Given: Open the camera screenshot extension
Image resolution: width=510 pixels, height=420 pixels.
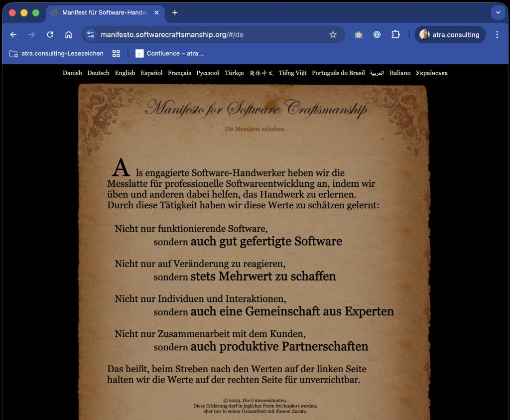Looking at the screenshot, I should (x=358, y=34).
